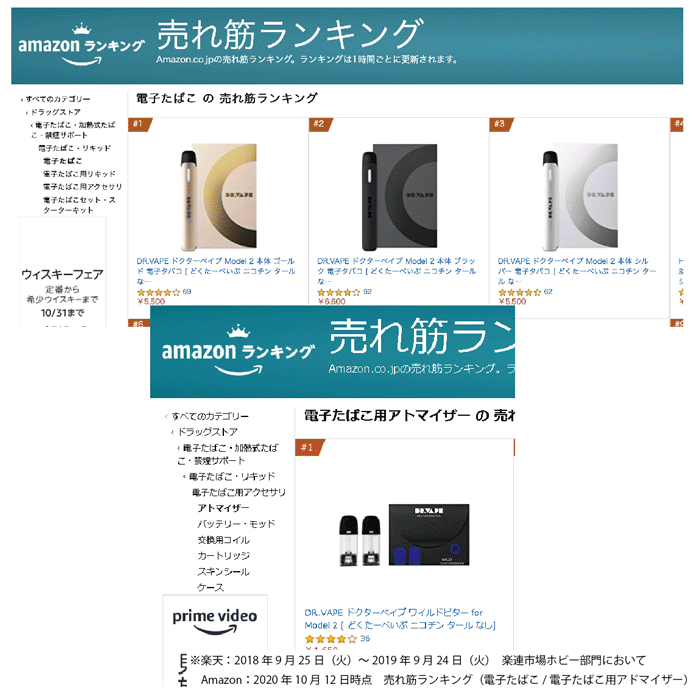The height and width of the screenshot is (700, 700).
Task: Click the Amazon ranking logo in top banner
Action: click(81, 45)
